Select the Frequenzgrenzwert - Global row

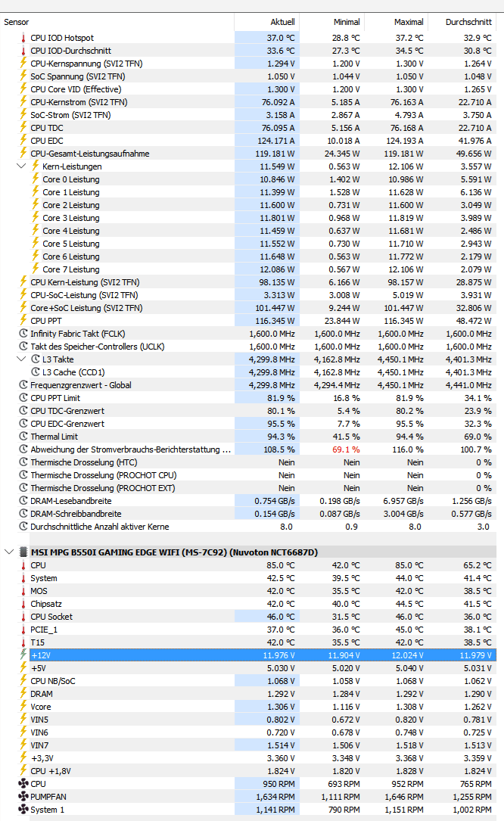pyautogui.click(x=248, y=385)
